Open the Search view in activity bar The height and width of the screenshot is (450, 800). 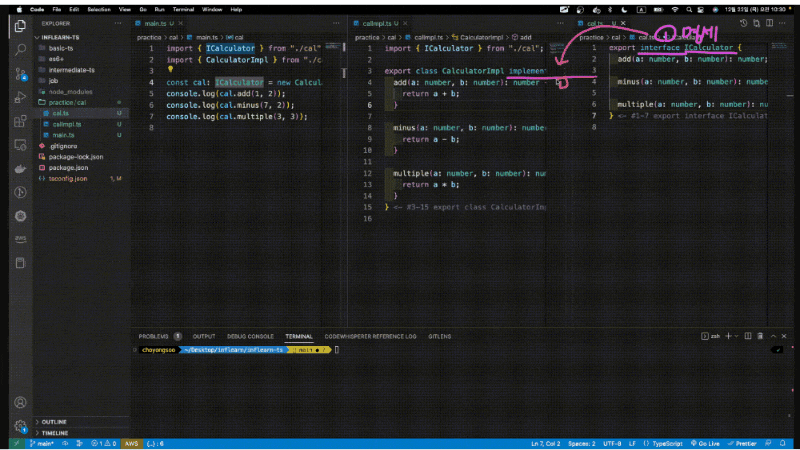(20, 48)
